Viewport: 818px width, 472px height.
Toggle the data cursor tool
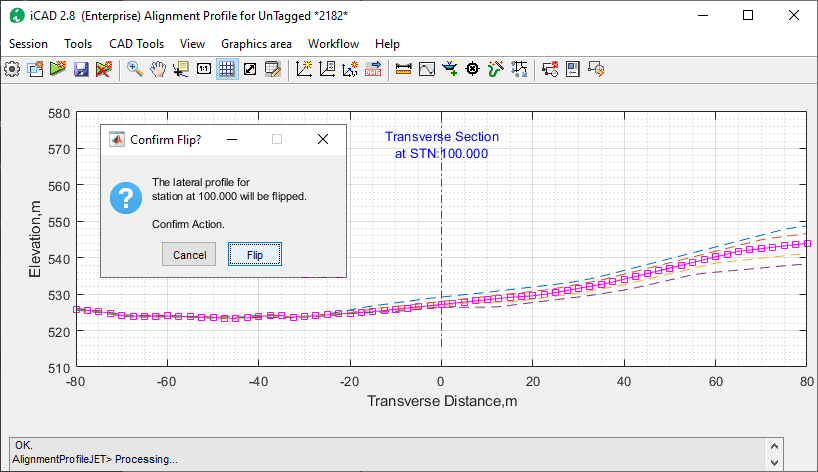click(181, 69)
